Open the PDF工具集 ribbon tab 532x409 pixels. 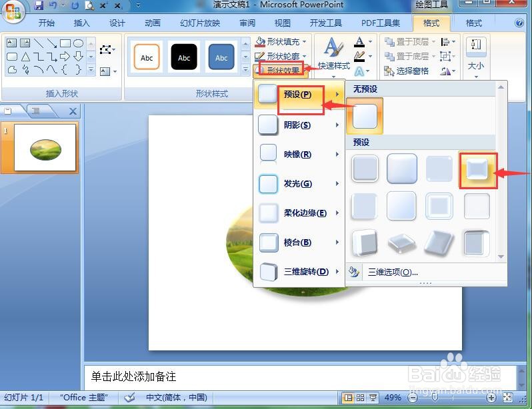point(381,23)
